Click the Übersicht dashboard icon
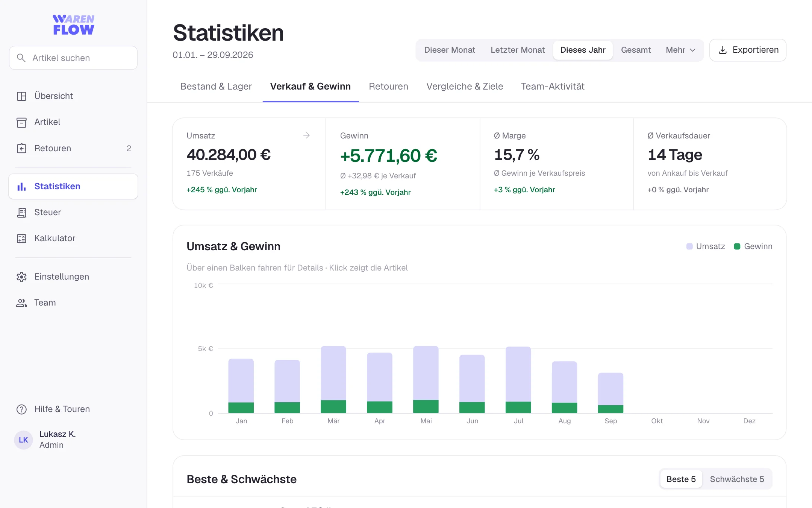Screen dimensions: 812x508 click(x=21, y=96)
